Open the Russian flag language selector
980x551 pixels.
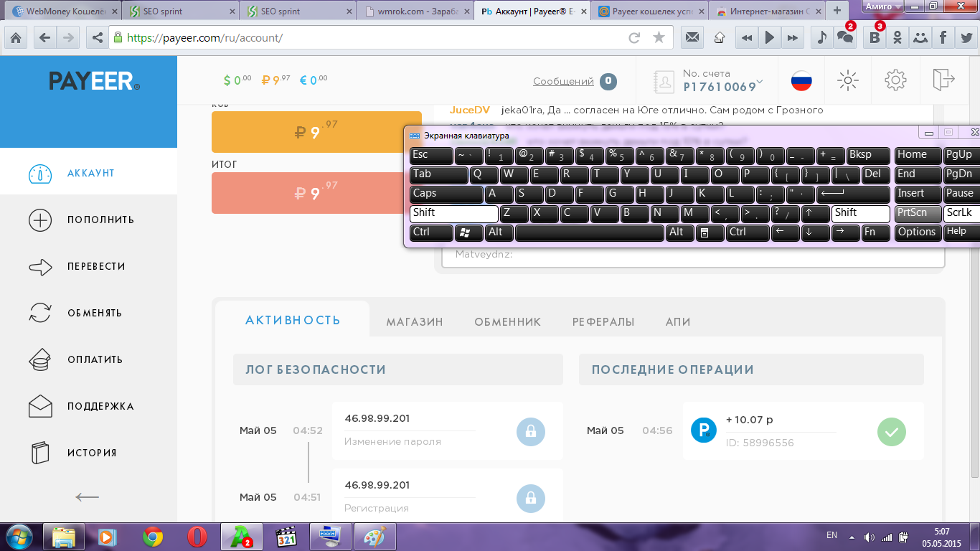tap(801, 80)
